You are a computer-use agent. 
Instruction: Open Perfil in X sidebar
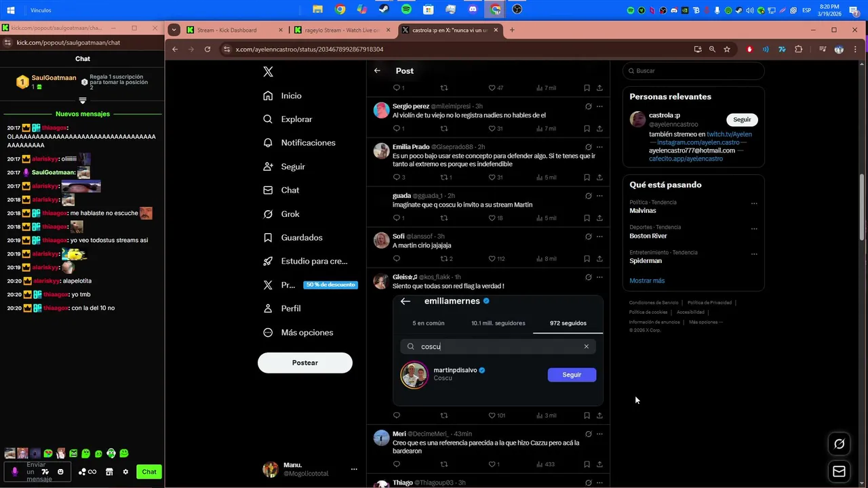pyautogui.click(x=281, y=308)
